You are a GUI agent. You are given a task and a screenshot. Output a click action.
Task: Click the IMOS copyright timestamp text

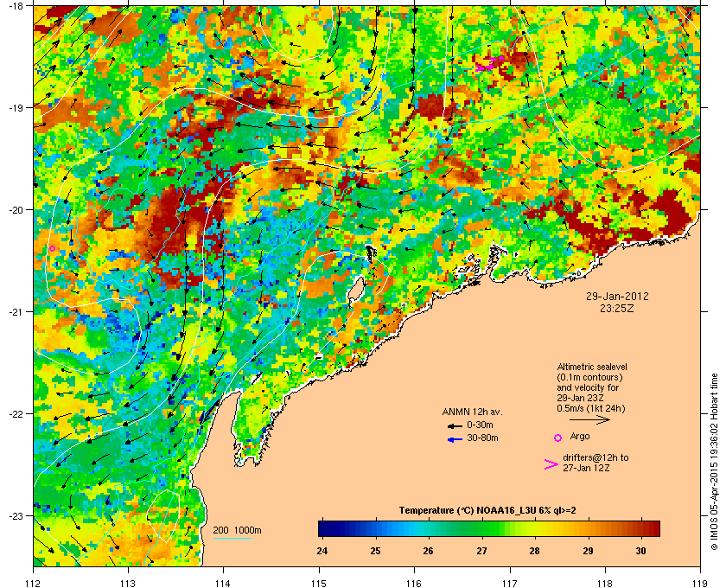(x=714, y=462)
